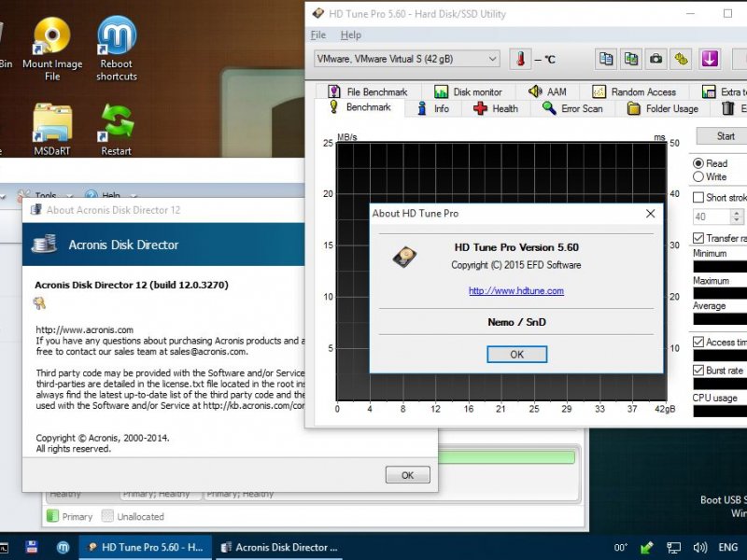
Task: Open the network tray icon
Action: point(673,548)
